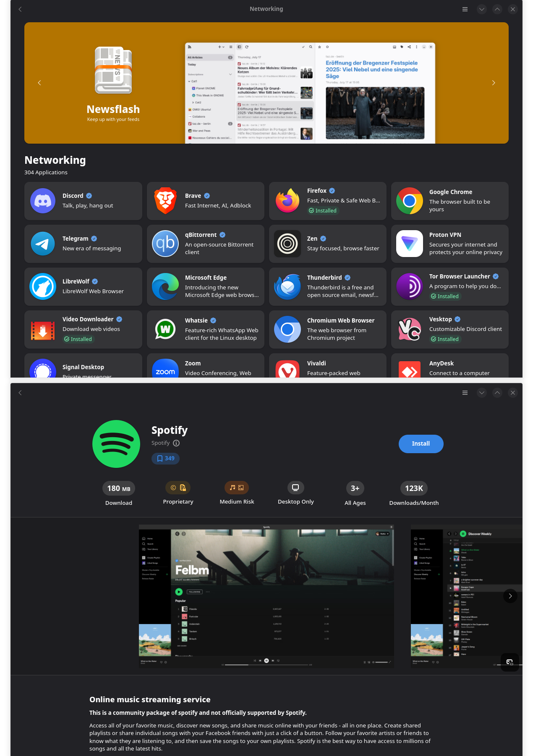Open hamburger menu in Spotify window
Viewport: 533px width, 756px height.
465,393
